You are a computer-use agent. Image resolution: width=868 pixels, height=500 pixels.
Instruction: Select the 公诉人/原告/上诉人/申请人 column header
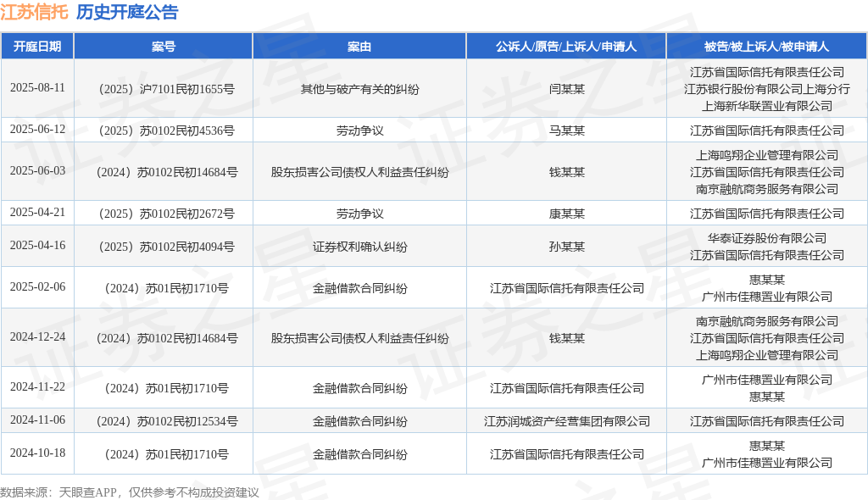[566, 47]
